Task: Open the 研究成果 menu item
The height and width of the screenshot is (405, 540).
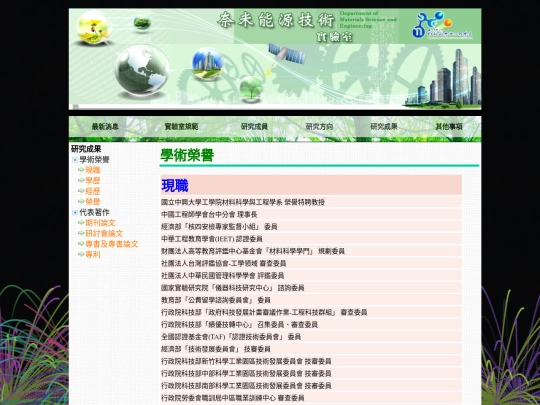Action: (384, 126)
